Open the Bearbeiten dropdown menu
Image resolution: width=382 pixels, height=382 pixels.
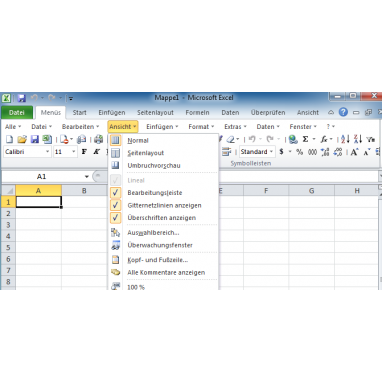(80, 127)
